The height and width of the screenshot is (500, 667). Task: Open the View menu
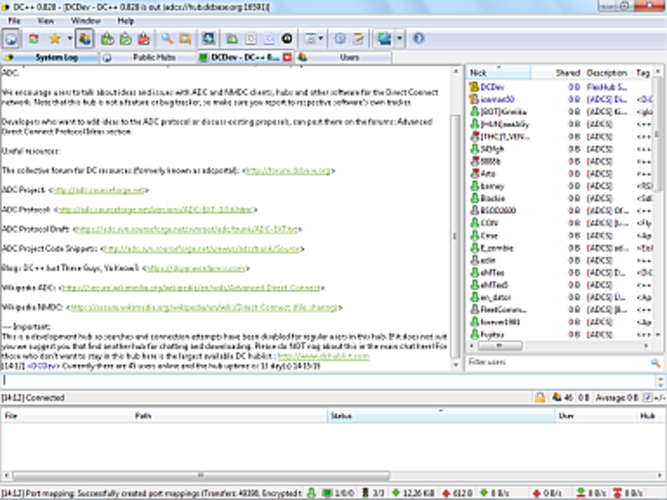tap(46, 21)
